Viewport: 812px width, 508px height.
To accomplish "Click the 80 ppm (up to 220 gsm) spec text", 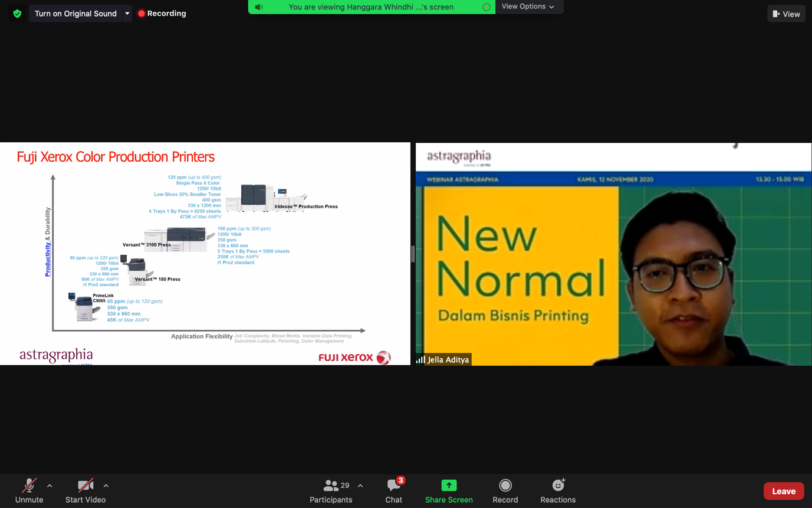I will (x=94, y=258).
